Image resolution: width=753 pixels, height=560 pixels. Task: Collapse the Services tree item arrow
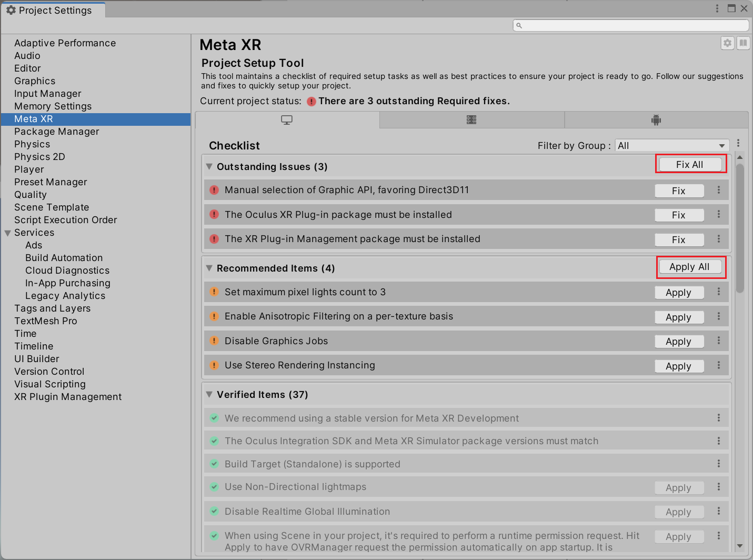7,233
